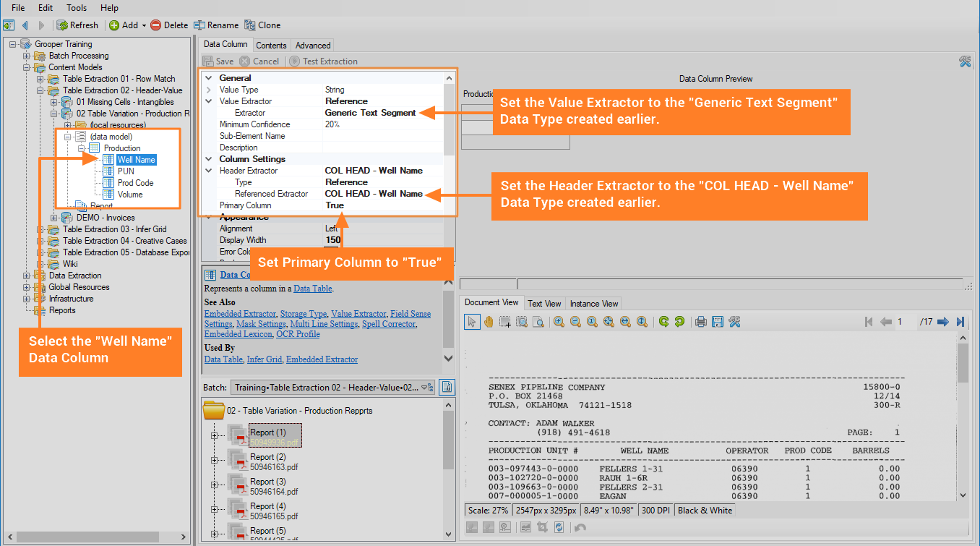Click the zoom out magnifier icon
The image size is (980, 546).
[x=575, y=322]
